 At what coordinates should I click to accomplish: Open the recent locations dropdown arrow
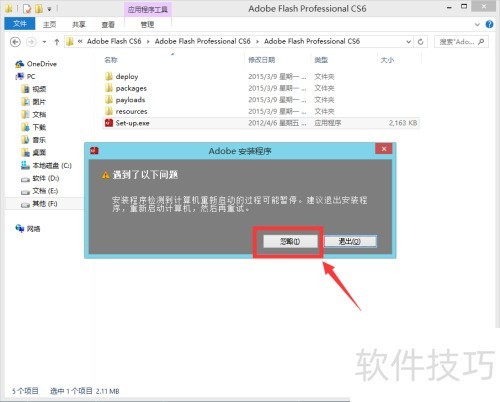coord(44,42)
